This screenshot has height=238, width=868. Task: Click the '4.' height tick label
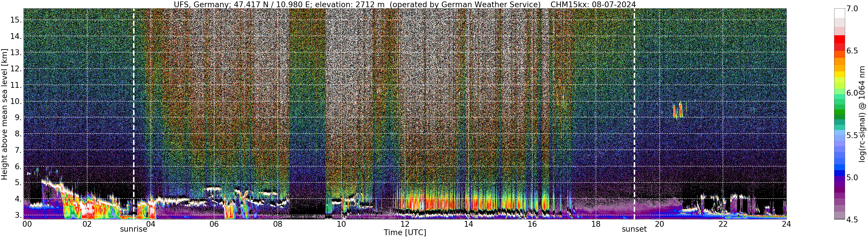18,199
